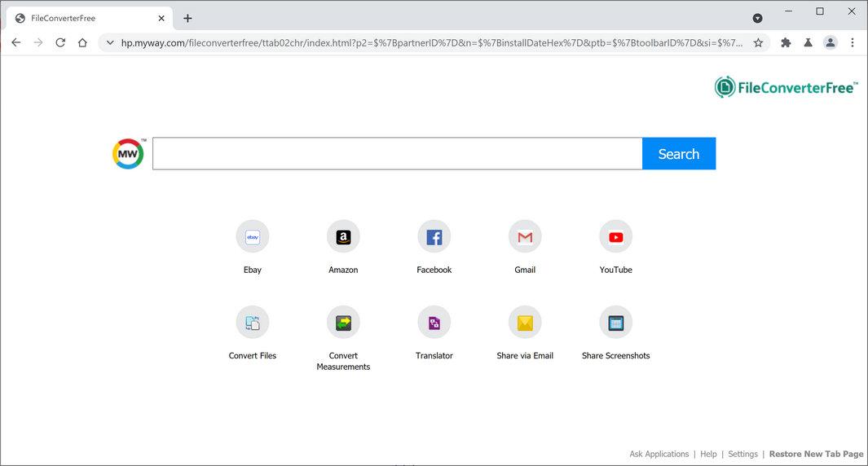Open the profile avatar menu

pos(831,42)
